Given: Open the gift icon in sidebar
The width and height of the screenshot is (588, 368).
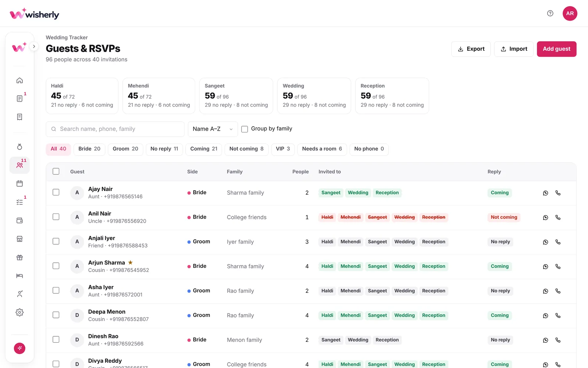Looking at the screenshot, I should 19,257.
